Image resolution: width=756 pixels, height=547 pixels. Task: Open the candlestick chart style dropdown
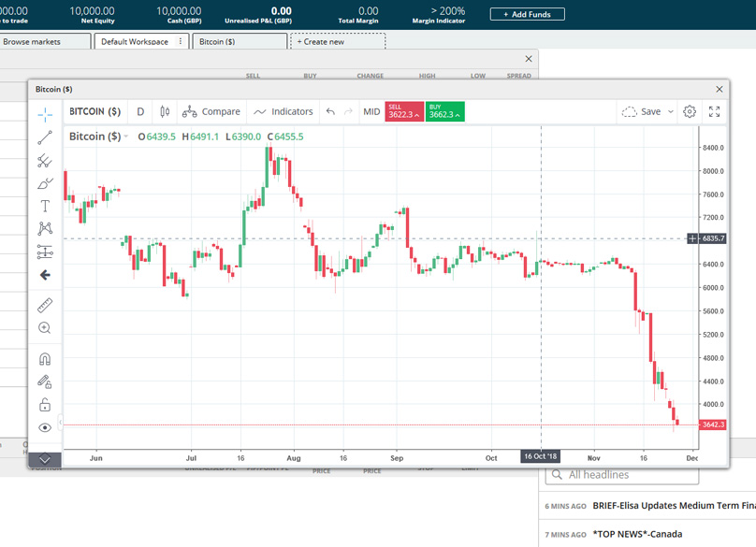165,111
